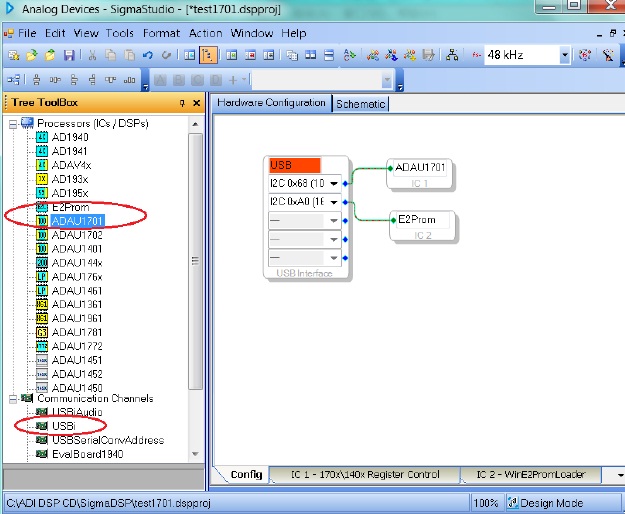Click the Link Project icon
This screenshot has height=514, width=625.
(x=373, y=55)
